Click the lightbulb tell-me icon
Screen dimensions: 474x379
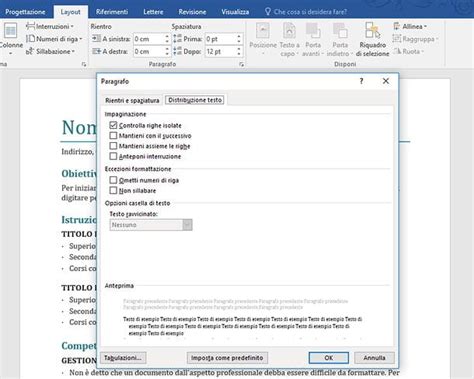pos(268,12)
